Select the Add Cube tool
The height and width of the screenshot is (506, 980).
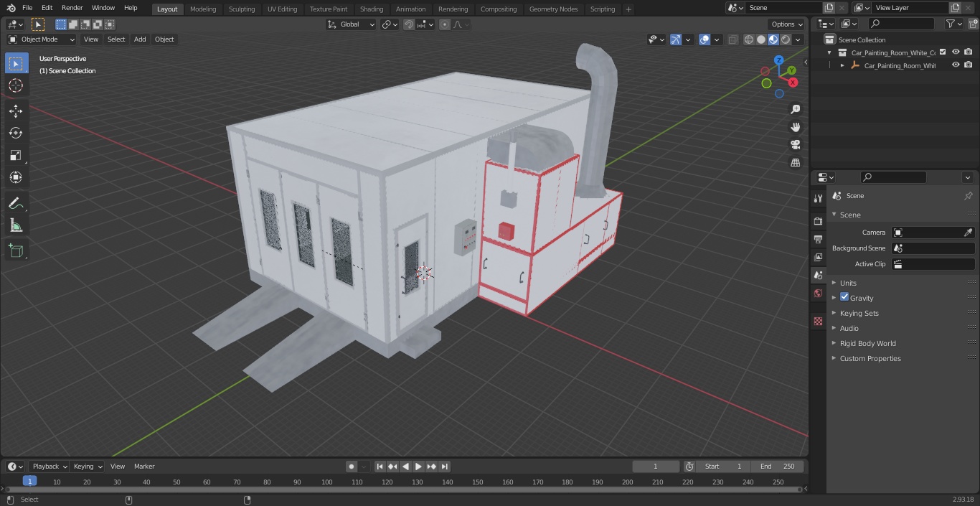tap(16, 251)
